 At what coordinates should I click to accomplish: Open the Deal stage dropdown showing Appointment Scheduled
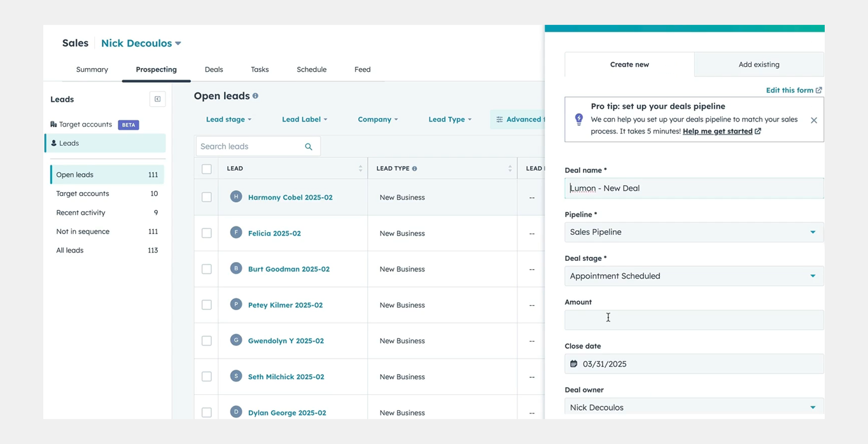tap(693, 276)
